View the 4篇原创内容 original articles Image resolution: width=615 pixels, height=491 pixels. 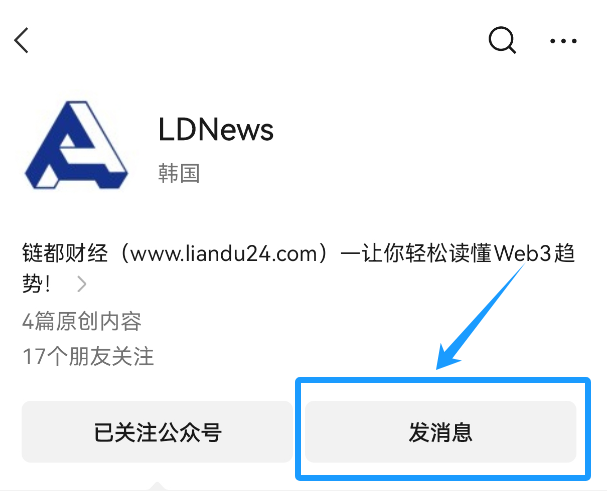82,322
